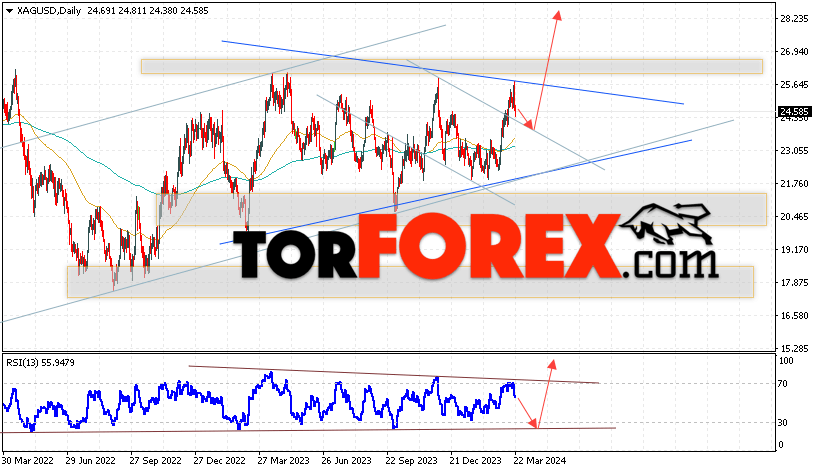Image resolution: width=816 pixels, height=472 pixels.
Task: Select the RSI(13) 55.9479 indicator label
Action: [x=41, y=363]
